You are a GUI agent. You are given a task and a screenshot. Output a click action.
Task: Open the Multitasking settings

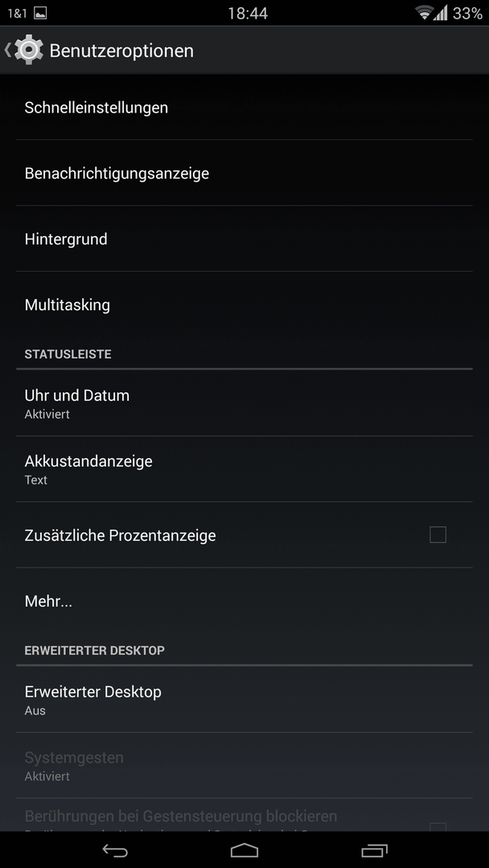(244, 305)
